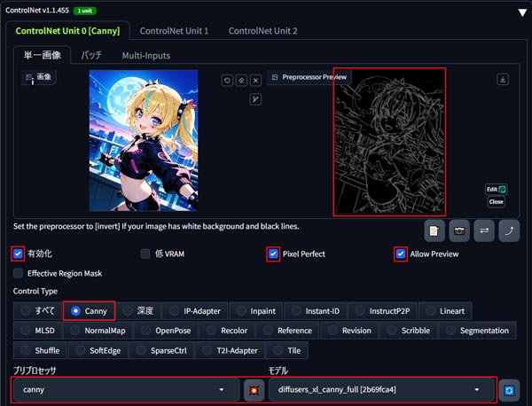The height and width of the screenshot is (406, 532).
Task: Select the Lineart control type
Action: [x=445, y=311]
